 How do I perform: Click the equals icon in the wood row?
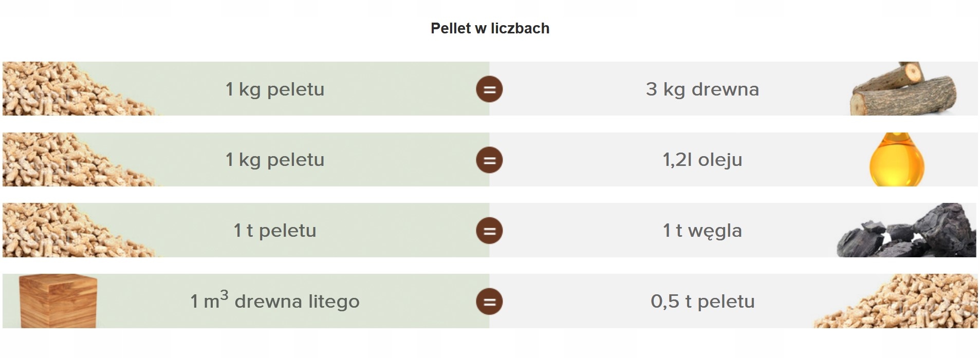pyautogui.click(x=489, y=89)
